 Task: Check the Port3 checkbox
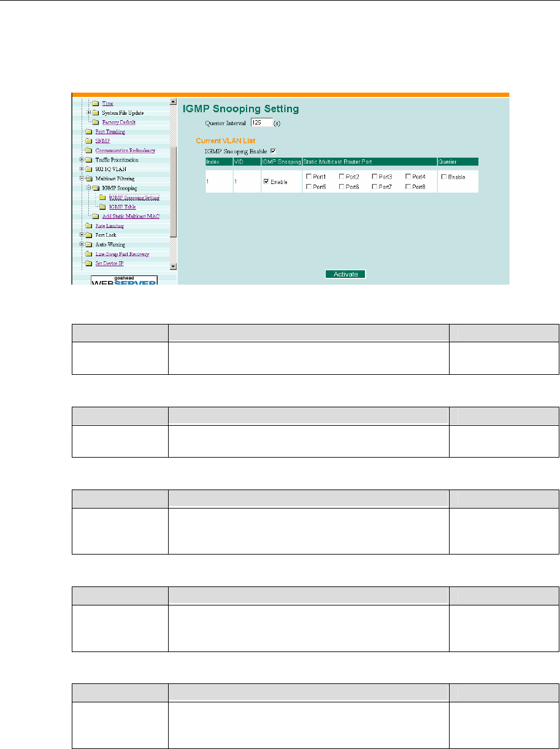(375, 176)
